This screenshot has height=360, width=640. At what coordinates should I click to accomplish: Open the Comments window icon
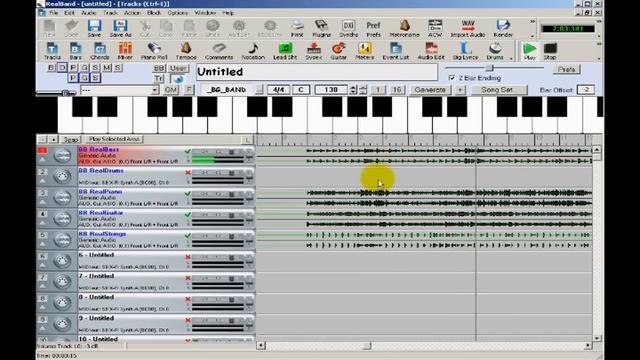pos(219,51)
